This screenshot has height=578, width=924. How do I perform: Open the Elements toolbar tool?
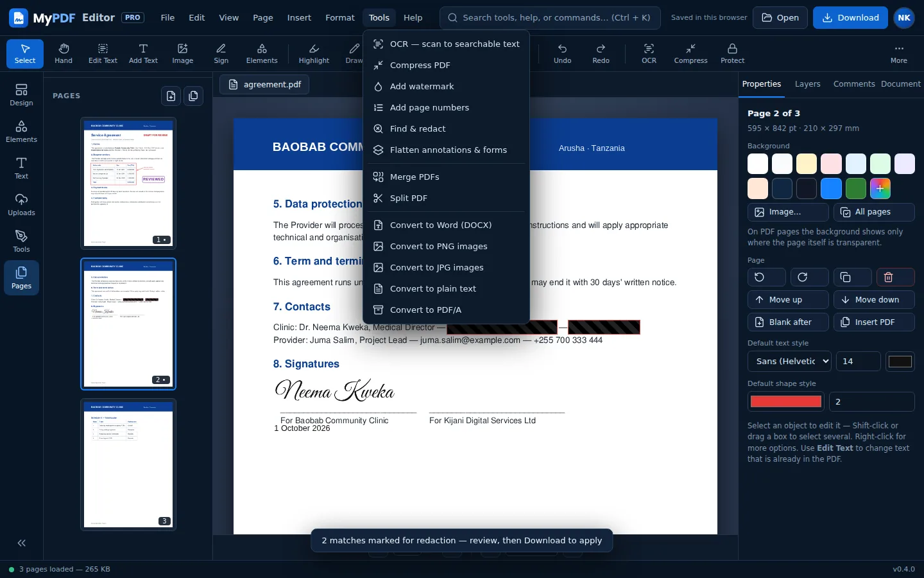coord(262,53)
